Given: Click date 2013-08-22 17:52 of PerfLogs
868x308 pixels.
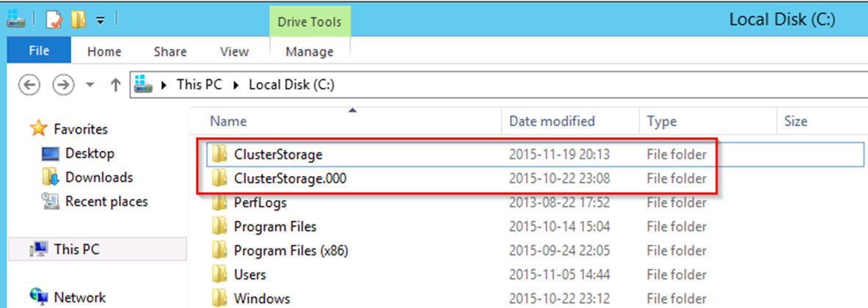Looking at the screenshot, I should (x=559, y=203).
